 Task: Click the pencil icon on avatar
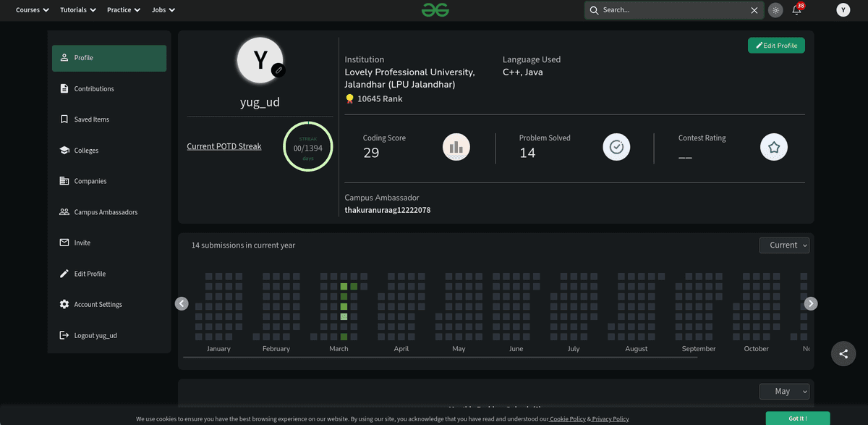click(x=278, y=70)
